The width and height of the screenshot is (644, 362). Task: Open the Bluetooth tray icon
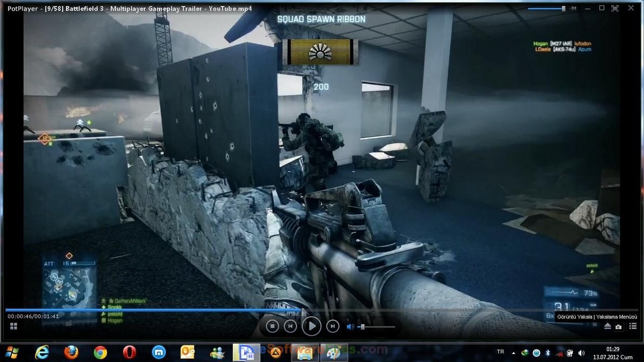click(547, 353)
